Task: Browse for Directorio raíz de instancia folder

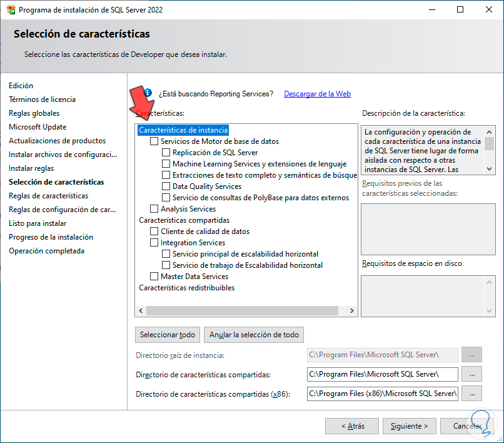Action: (471, 355)
